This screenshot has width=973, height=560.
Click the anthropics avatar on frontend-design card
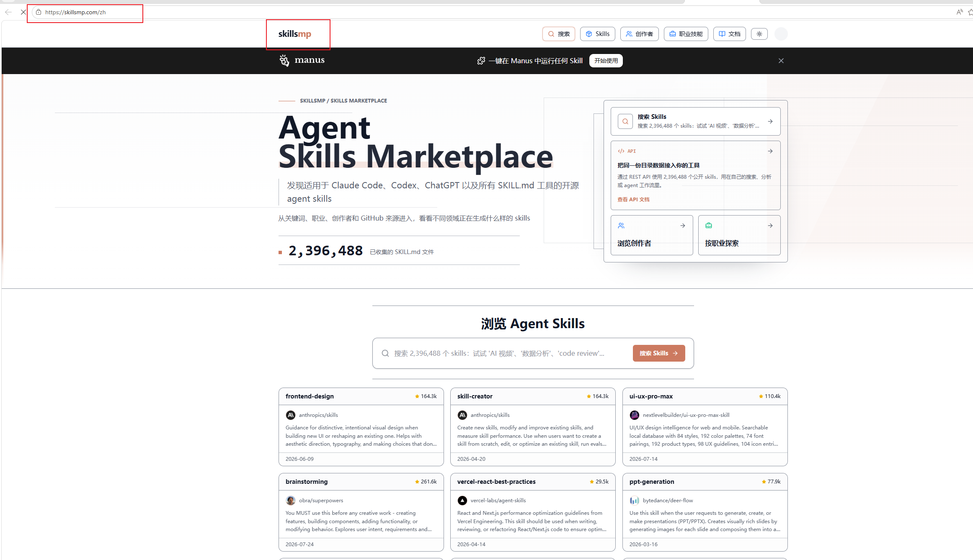tap(291, 415)
